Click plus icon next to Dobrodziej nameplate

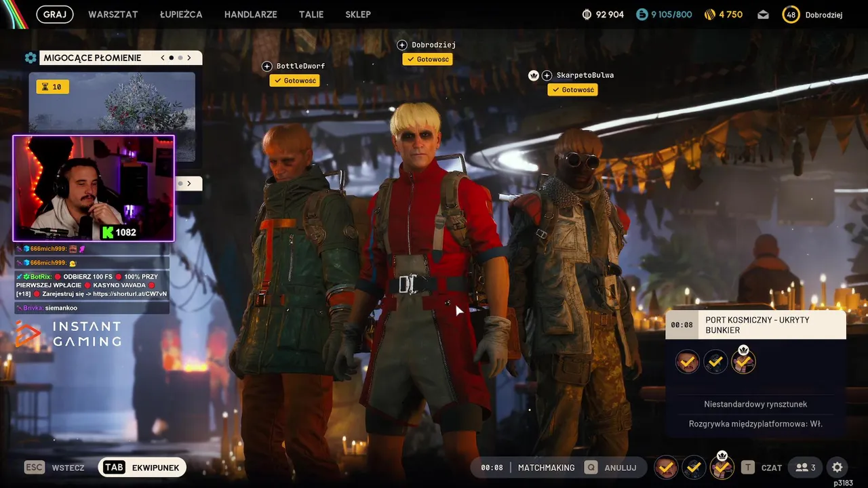tap(402, 45)
